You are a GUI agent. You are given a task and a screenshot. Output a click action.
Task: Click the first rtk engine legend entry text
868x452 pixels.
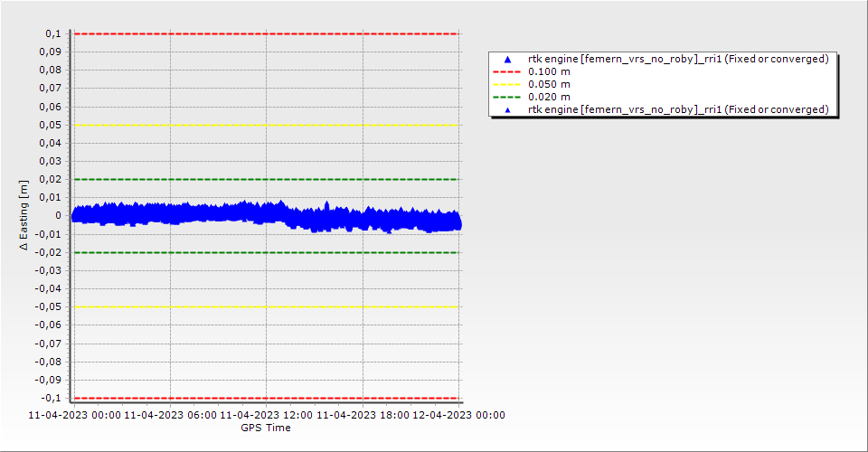678,59
